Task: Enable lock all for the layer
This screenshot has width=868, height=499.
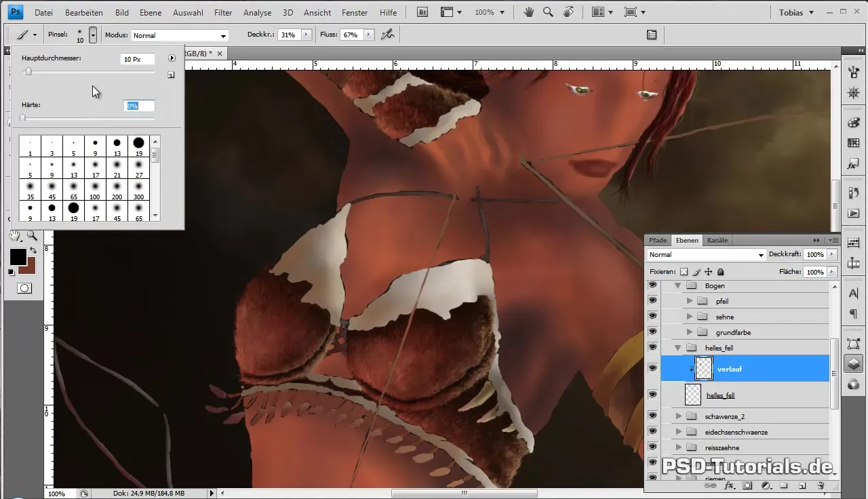Action: click(720, 271)
